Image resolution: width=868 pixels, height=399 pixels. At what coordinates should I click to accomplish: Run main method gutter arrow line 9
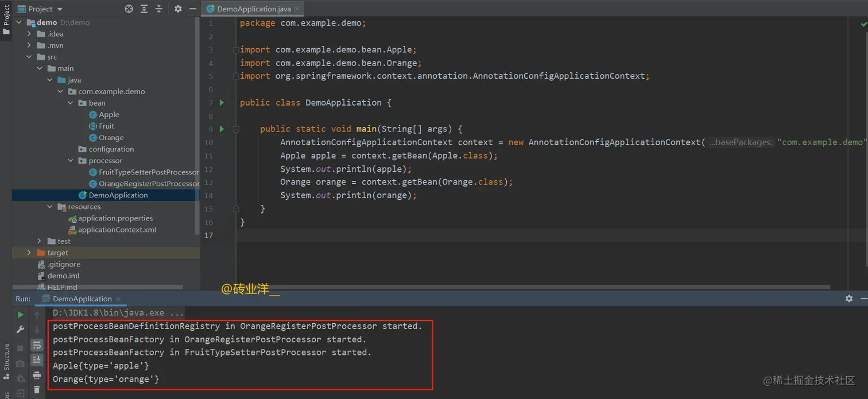point(222,129)
